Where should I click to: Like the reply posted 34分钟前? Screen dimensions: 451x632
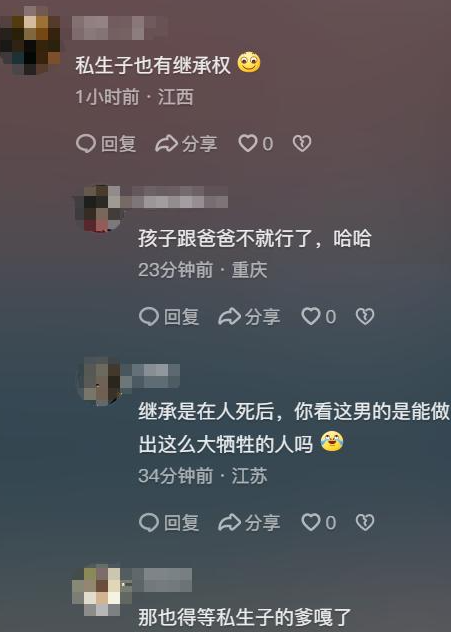(x=318, y=523)
